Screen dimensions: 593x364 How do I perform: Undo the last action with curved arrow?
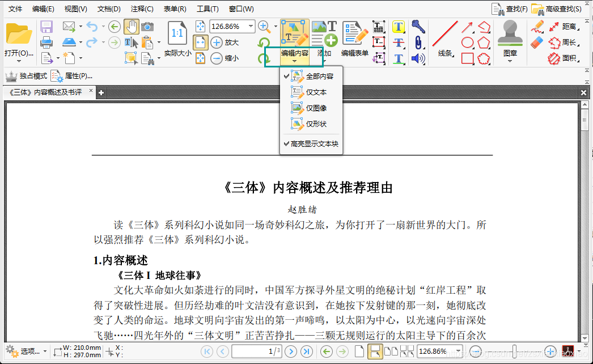92,27
